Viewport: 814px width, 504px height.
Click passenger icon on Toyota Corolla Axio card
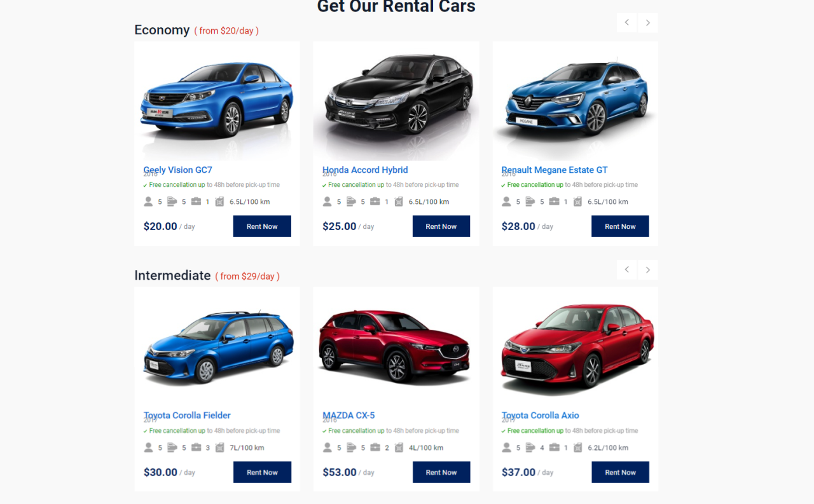click(506, 447)
